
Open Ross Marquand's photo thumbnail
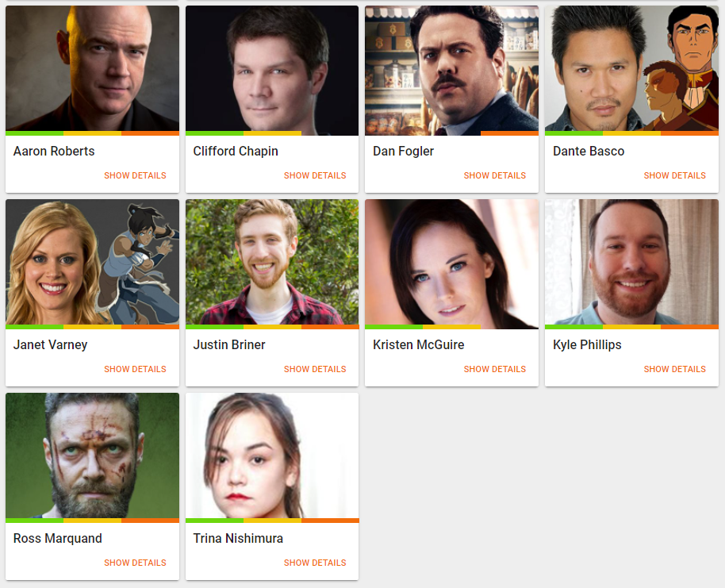click(93, 455)
